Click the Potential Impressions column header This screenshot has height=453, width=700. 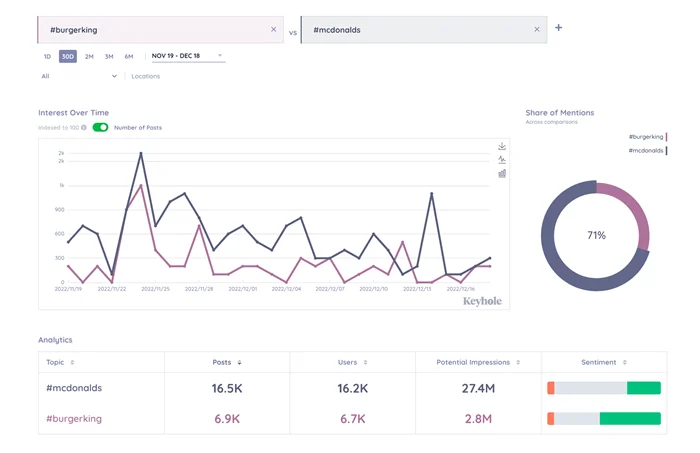point(473,362)
